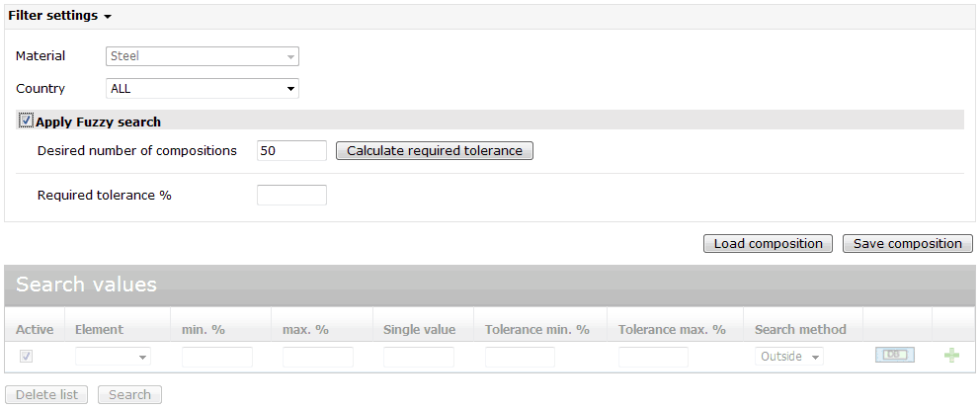Click the green plus add-row icon
Screen dimensions: 980x409
(951, 356)
